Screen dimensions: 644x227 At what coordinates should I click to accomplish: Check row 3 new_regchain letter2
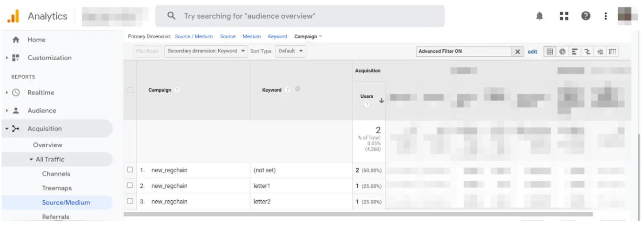tap(130, 201)
